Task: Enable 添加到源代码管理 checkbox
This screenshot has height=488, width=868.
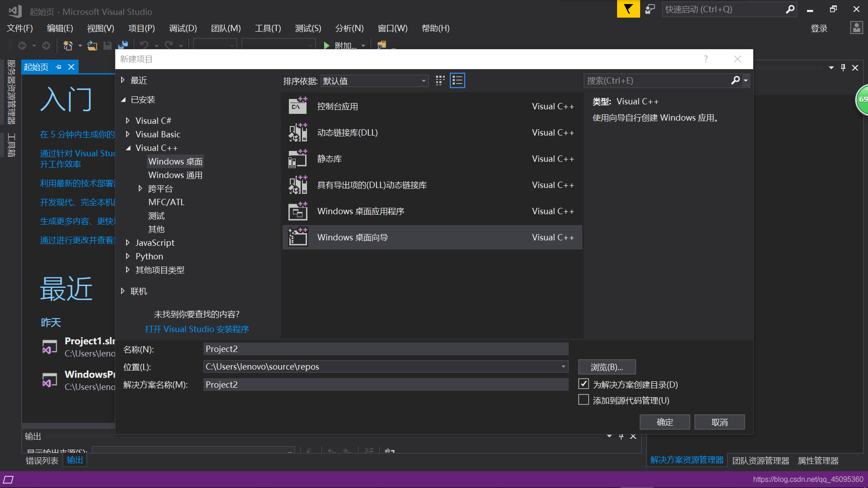Action: (584, 400)
